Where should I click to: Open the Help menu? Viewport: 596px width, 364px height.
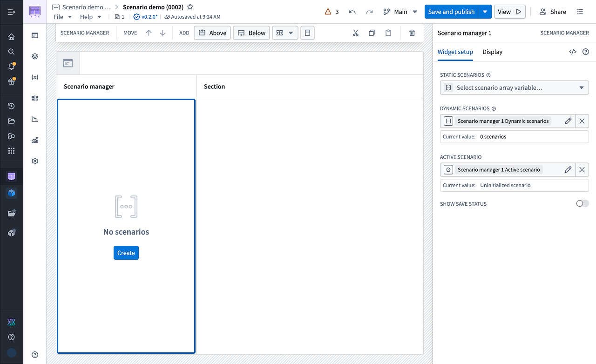pos(91,17)
